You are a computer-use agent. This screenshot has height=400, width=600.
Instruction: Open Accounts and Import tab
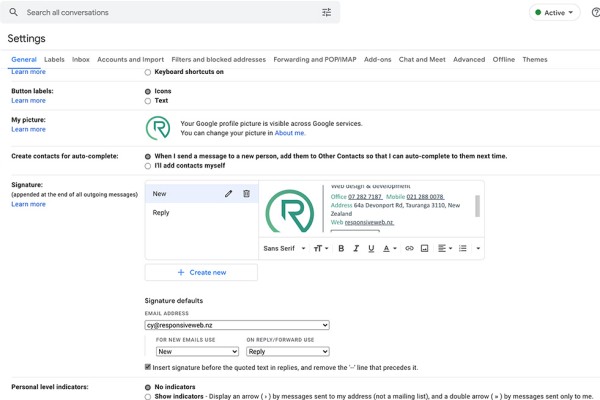click(130, 59)
